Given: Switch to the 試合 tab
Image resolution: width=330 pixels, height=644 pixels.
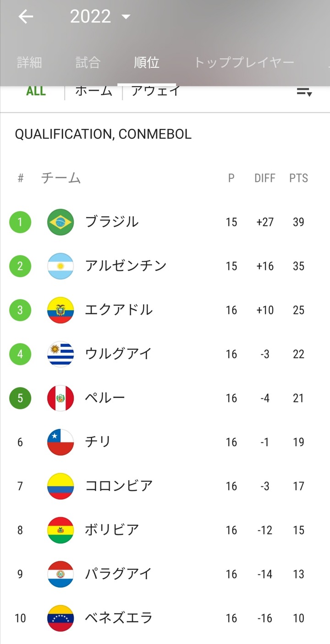Looking at the screenshot, I should [x=88, y=62].
